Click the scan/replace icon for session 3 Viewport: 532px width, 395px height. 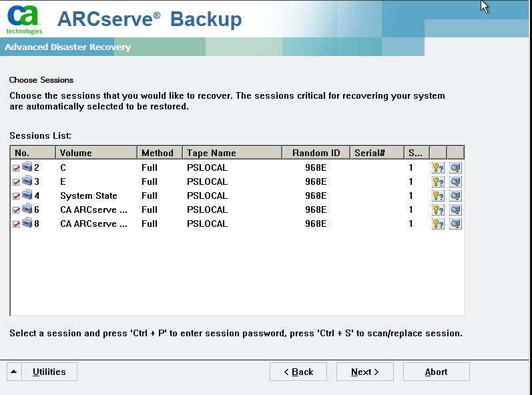pyautogui.click(x=455, y=181)
